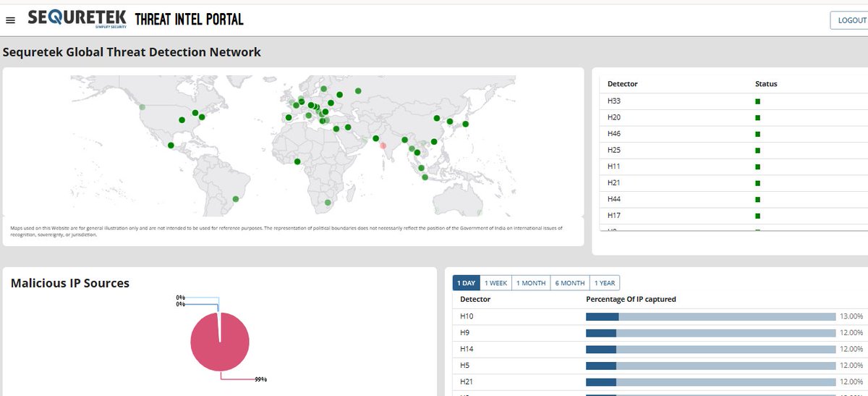Click the Sequretek logo
868x396 pixels.
(x=77, y=19)
